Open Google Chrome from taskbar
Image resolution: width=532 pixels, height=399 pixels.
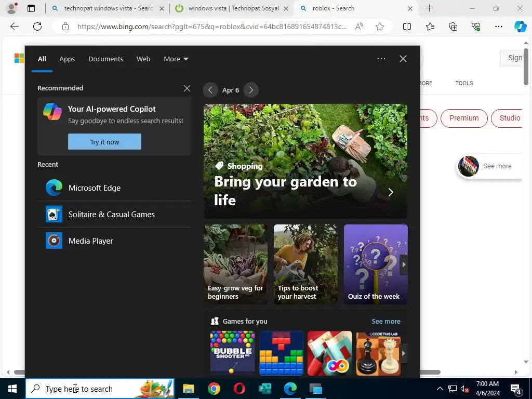tap(214, 389)
